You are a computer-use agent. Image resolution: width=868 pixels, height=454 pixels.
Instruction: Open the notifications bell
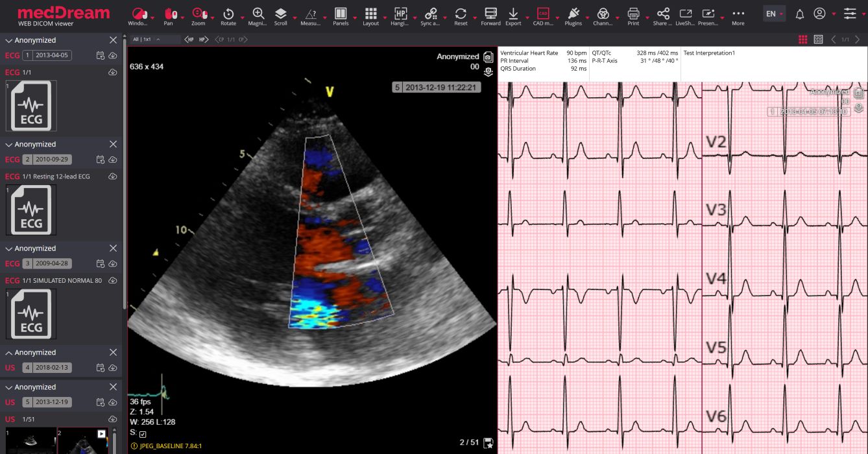click(x=800, y=14)
